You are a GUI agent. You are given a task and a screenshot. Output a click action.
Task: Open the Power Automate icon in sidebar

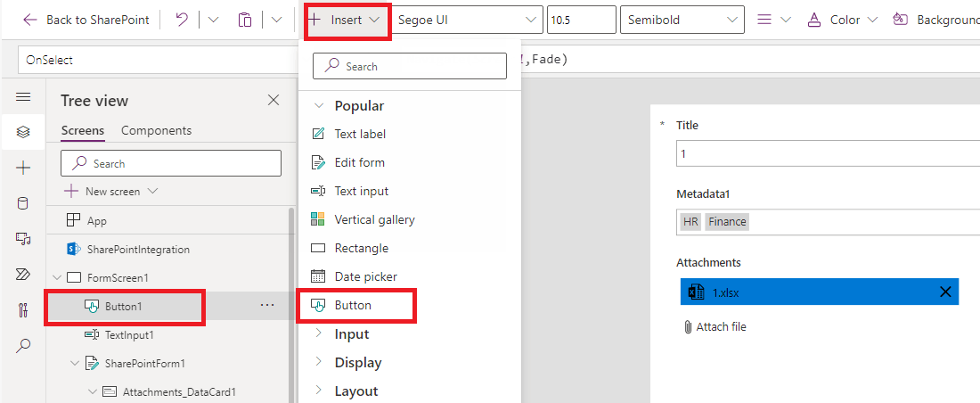coord(23,275)
